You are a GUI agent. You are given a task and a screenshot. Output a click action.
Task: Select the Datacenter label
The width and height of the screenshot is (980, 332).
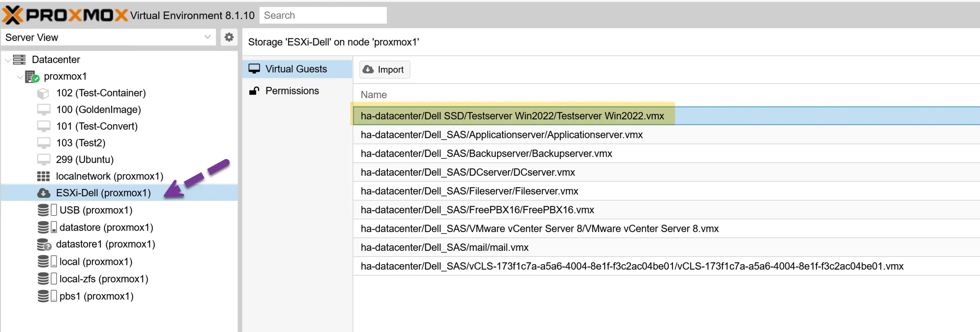click(x=56, y=59)
